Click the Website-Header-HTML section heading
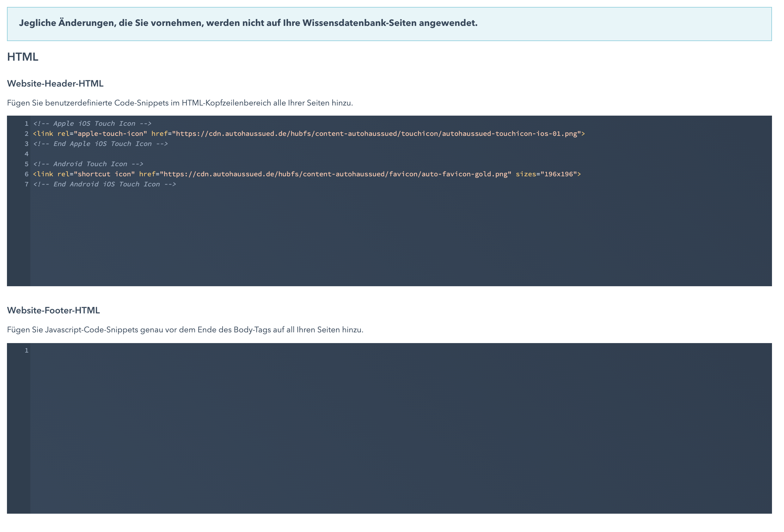Image resolution: width=784 pixels, height=532 pixels. pos(55,83)
